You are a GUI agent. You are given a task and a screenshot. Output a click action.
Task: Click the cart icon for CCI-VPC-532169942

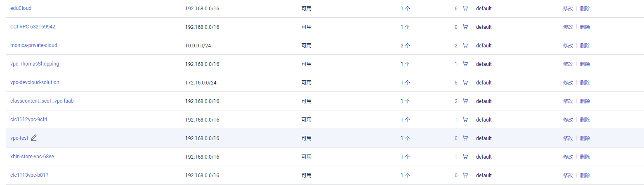(x=465, y=27)
